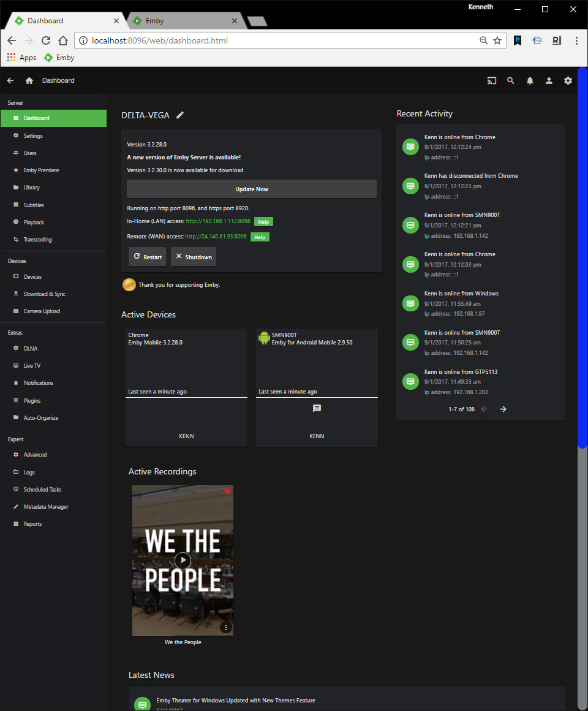Open Advanced in sidebar
The height and width of the screenshot is (711, 588).
pos(53,454)
